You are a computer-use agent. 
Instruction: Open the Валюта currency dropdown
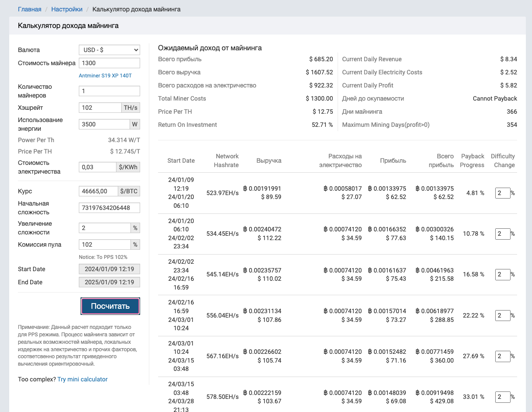coord(109,50)
